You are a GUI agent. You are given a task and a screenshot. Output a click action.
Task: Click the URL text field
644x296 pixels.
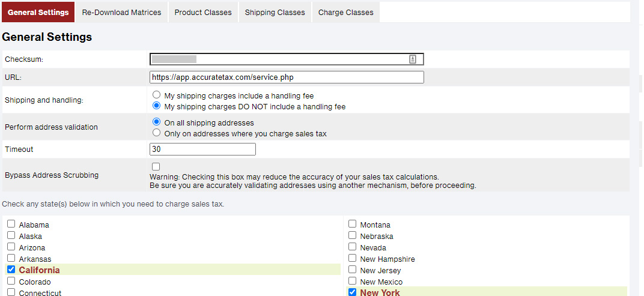(x=287, y=77)
